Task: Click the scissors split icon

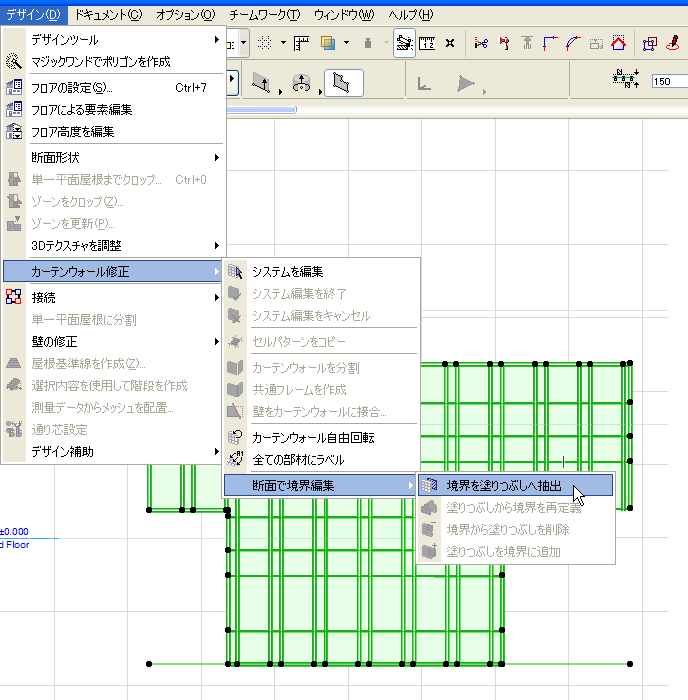Action: tap(481, 43)
